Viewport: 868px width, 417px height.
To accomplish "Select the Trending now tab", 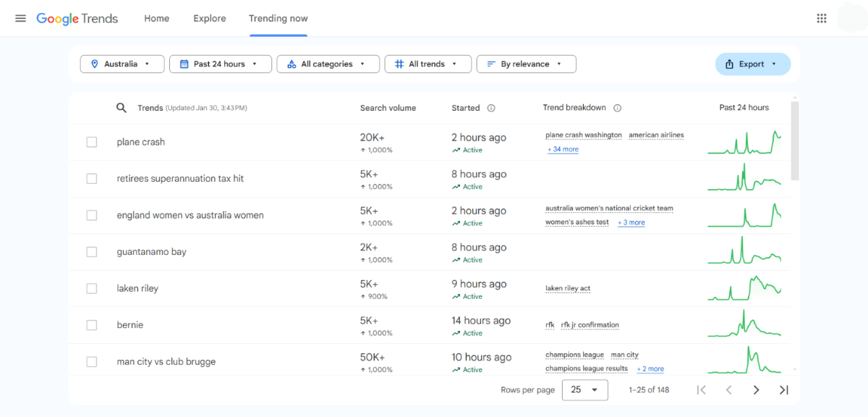I will click(278, 18).
